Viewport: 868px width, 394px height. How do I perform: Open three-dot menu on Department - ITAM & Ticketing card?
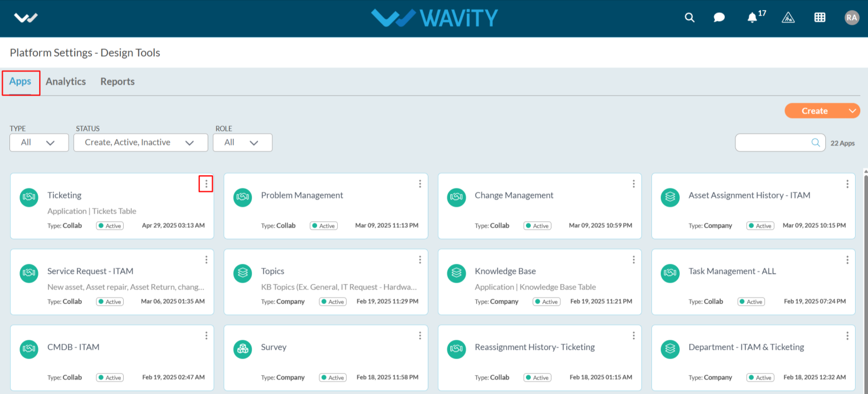coord(847,335)
